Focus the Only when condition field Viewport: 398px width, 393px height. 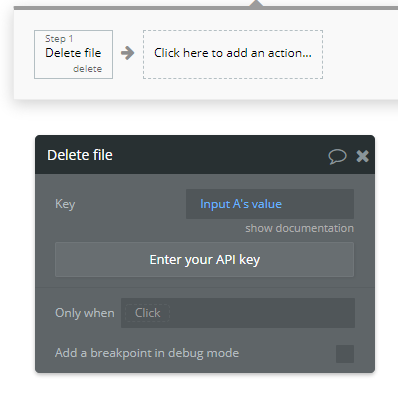(238, 313)
